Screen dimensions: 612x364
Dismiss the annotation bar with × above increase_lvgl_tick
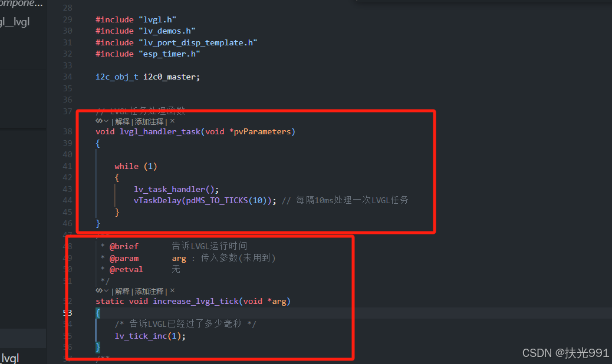(x=172, y=290)
